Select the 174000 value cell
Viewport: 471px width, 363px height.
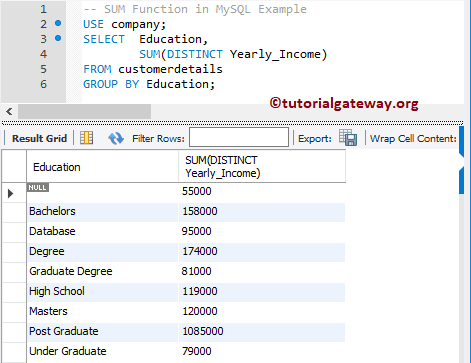[x=262, y=252]
